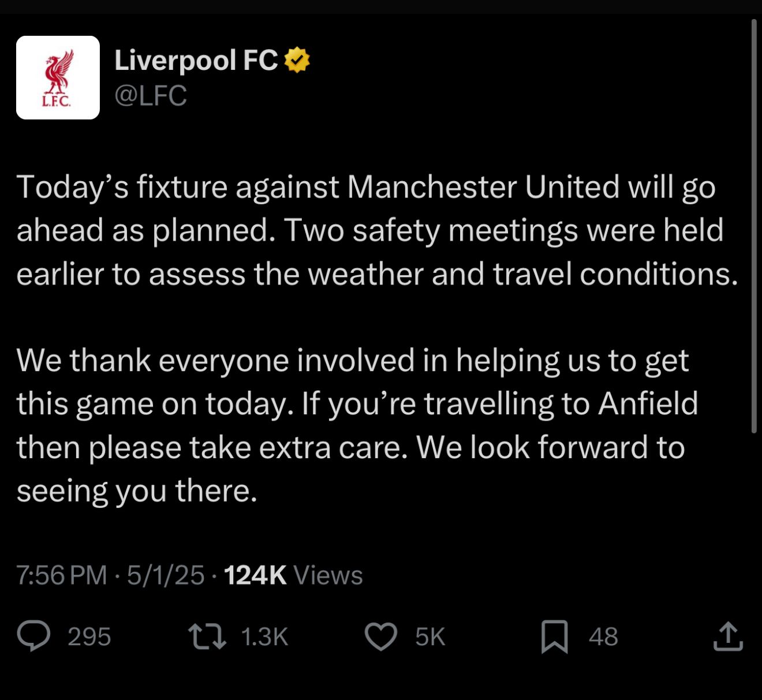Click the paragraph about travelling to Anfield
The height and width of the screenshot is (700, 762).
pyautogui.click(x=357, y=425)
